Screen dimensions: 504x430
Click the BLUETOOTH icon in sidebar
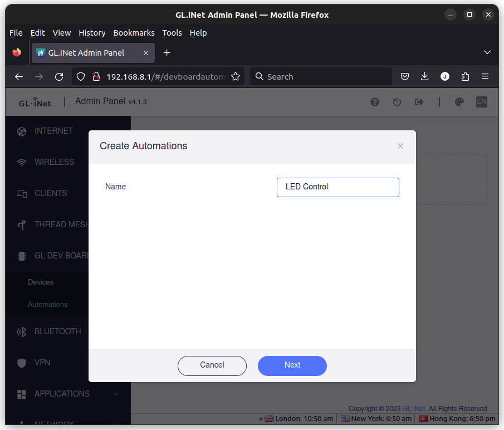(22, 331)
